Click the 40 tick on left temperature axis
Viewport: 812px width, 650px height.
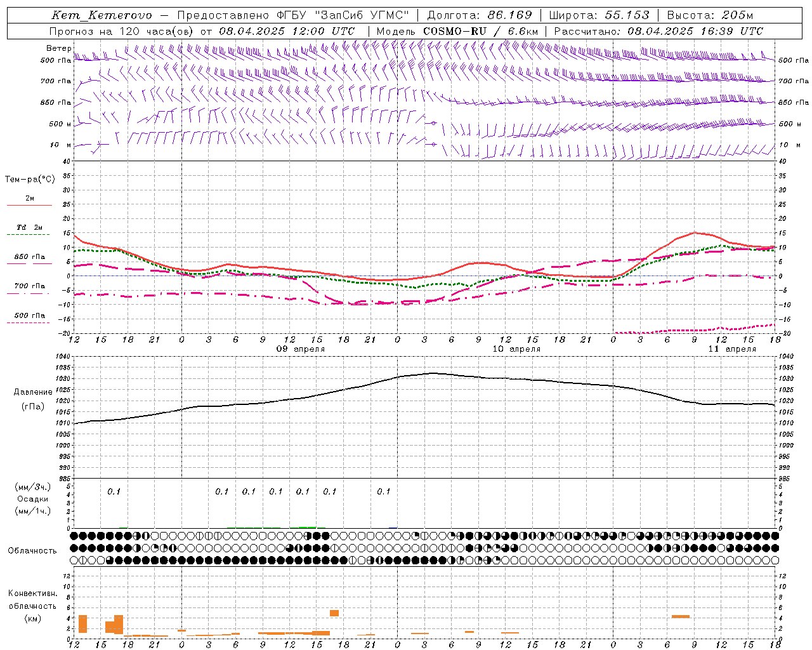(67, 161)
